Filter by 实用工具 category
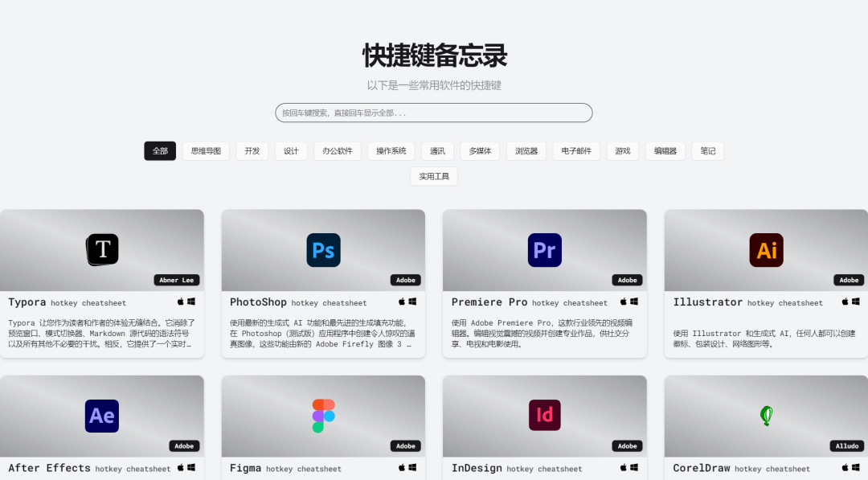868x480 pixels. [434, 176]
